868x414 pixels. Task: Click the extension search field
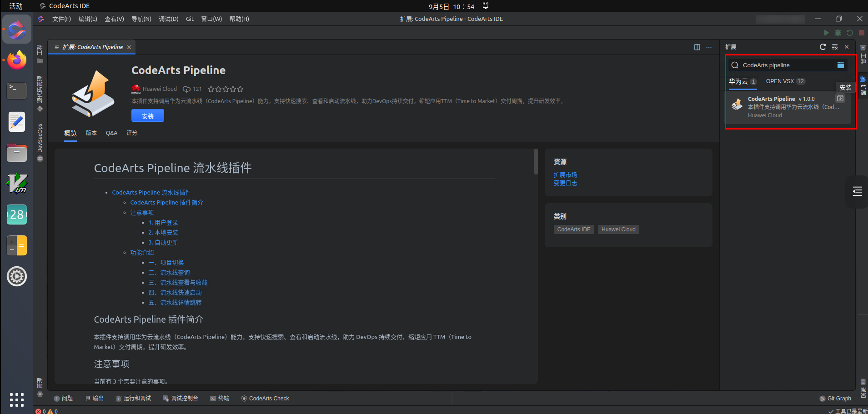788,65
